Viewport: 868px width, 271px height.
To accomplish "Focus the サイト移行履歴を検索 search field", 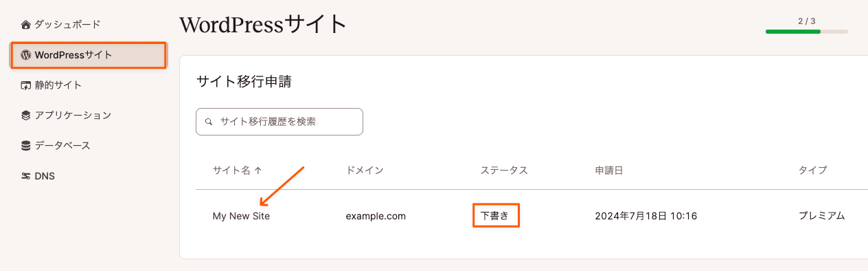I will [279, 122].
